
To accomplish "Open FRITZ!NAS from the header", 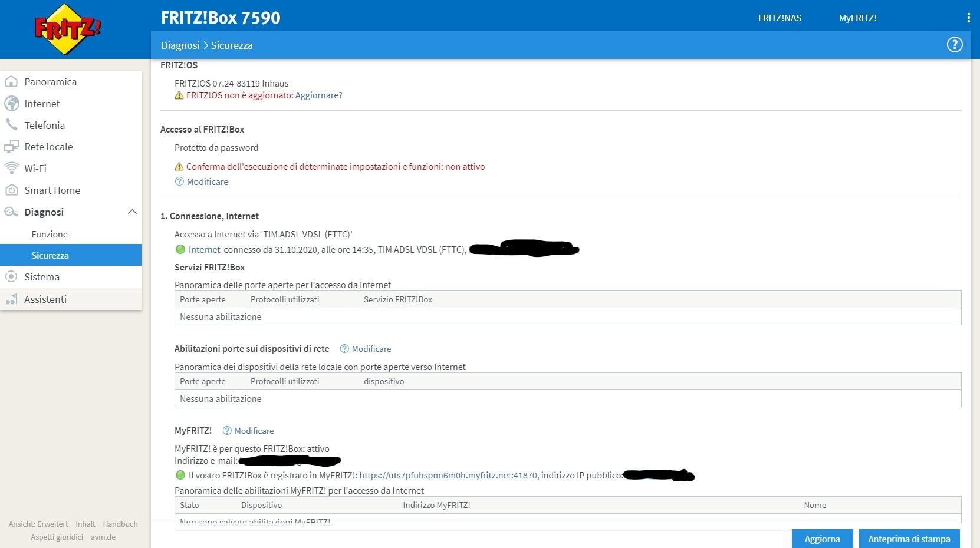I will point(780,18).
